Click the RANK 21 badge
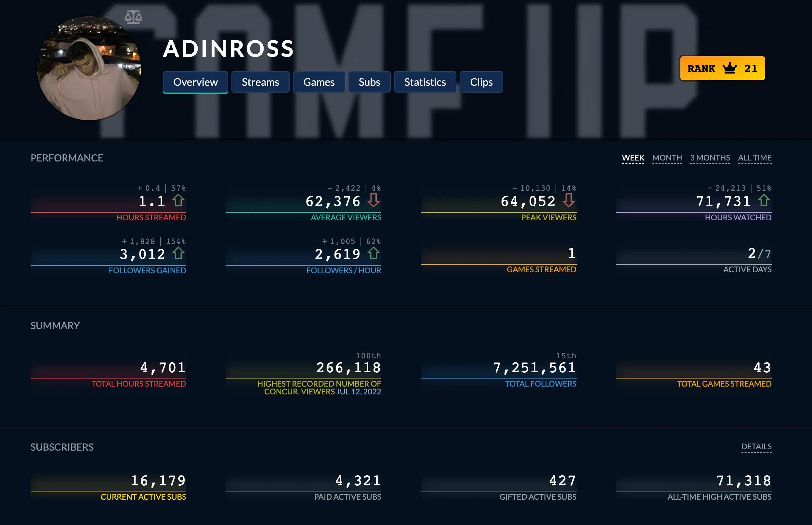The image size is (812, 525). [722, 69]
